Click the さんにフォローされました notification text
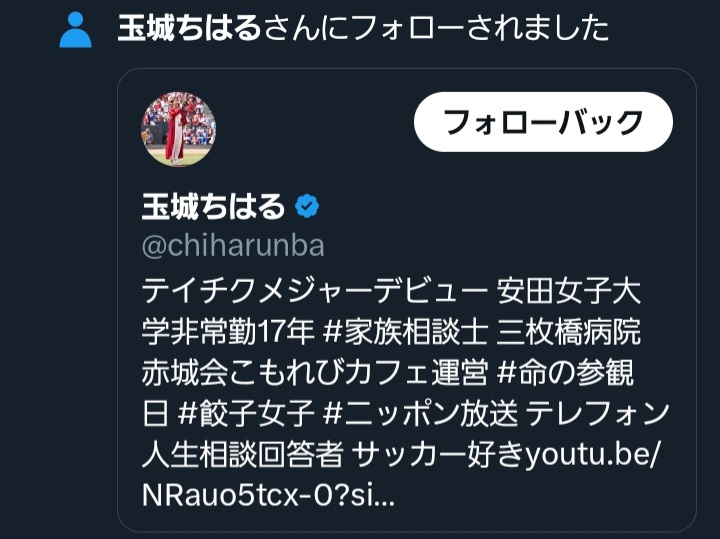This screenshot has width=720, height=539. click(x=436, y=28)
